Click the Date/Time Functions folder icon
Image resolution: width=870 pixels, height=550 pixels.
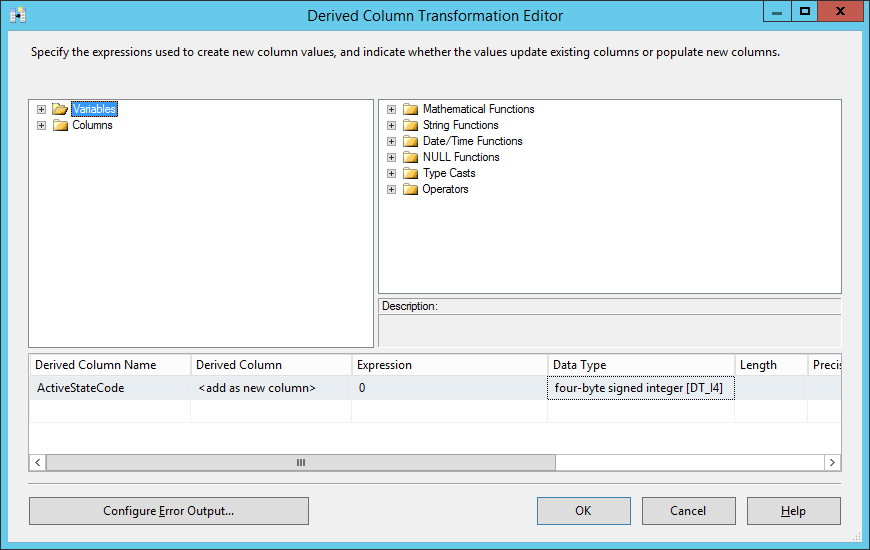[411, 142]
